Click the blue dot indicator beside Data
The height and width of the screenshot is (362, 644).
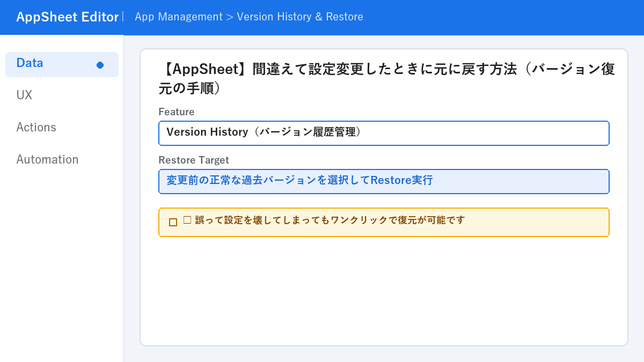100,65
